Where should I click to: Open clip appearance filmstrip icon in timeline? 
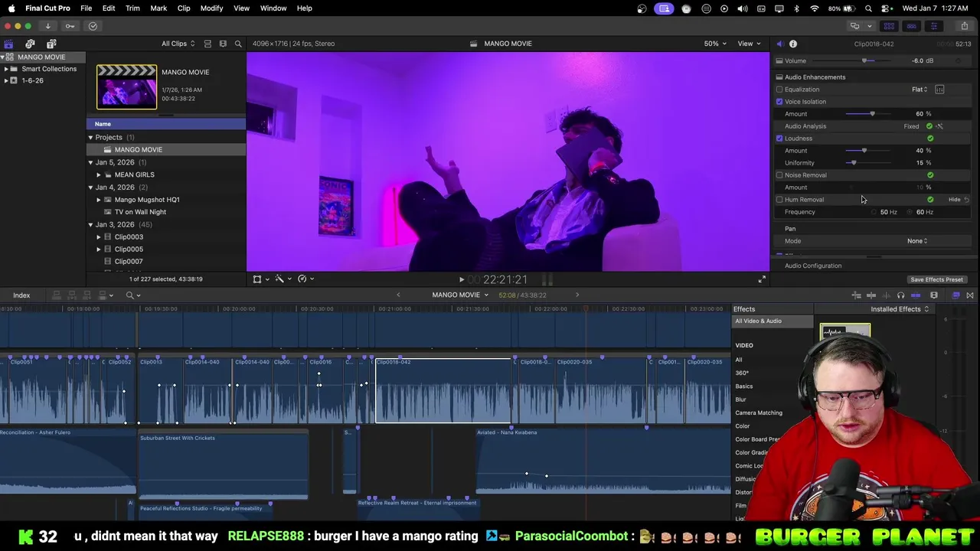pos(934,295)
